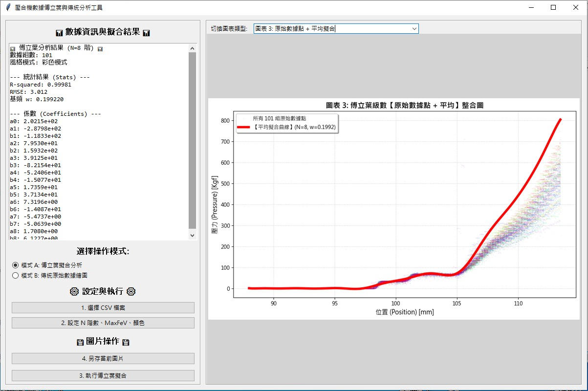This screenshot has height=391, width=588.
Task: Click the chart icon left of 數據資訊與擬合結果
Action: pyautogui.click(x=59, y=33)
